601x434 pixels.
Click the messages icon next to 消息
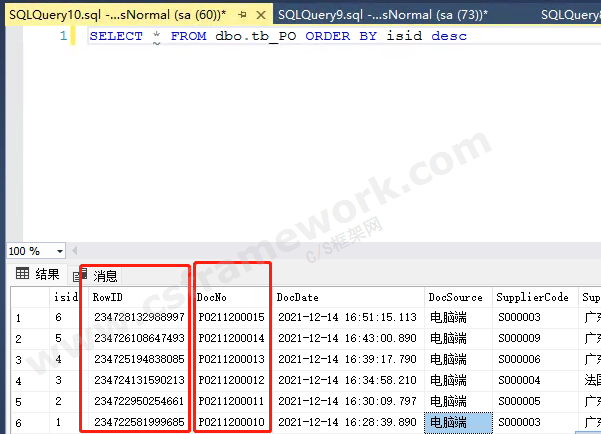tap(79, 275)
